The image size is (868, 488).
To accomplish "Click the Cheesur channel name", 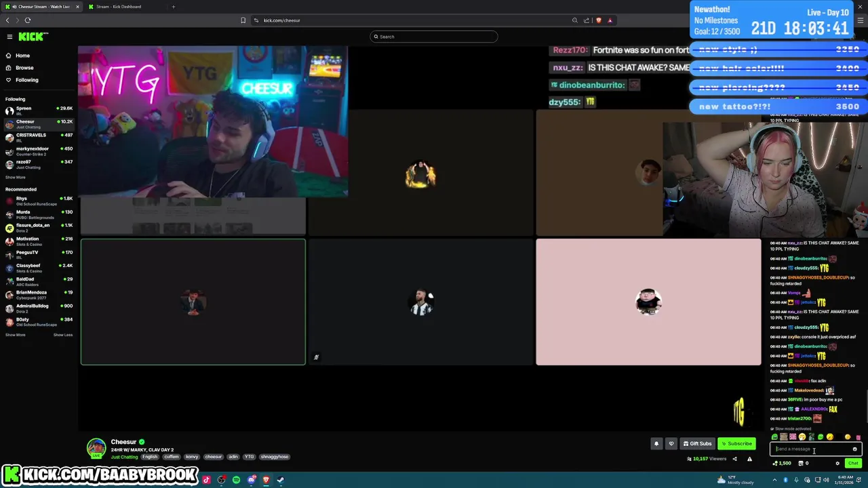I will [123, 442].
